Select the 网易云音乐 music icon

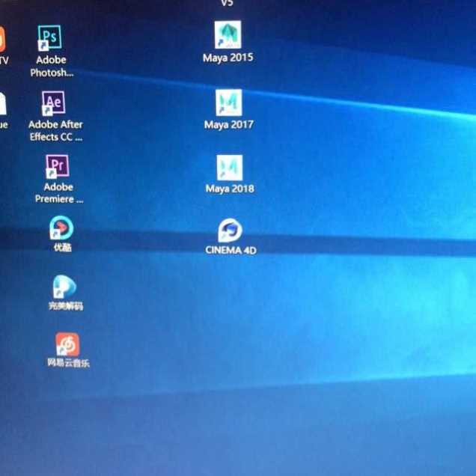click(x=67, y=344)
